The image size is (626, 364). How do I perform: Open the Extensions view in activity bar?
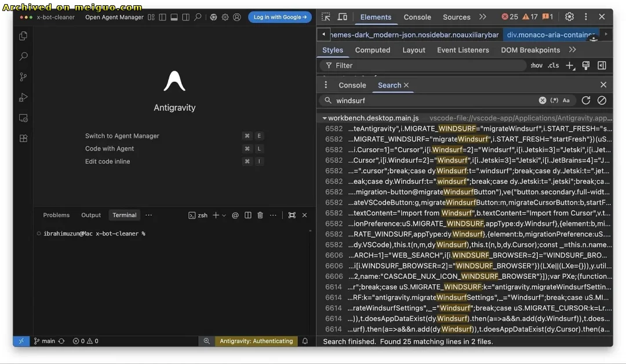(23, 139)
